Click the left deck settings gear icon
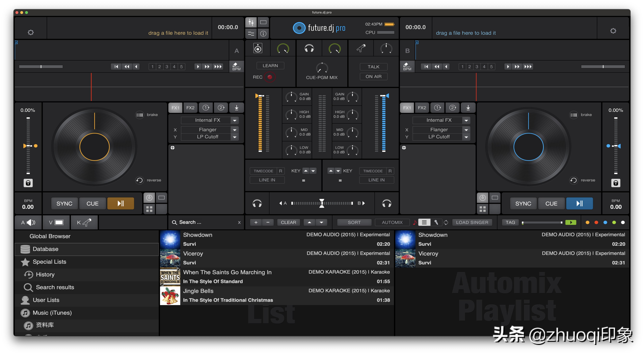This screenshot has width=644, height=354. pyautogui.click(x=30, y=33)
